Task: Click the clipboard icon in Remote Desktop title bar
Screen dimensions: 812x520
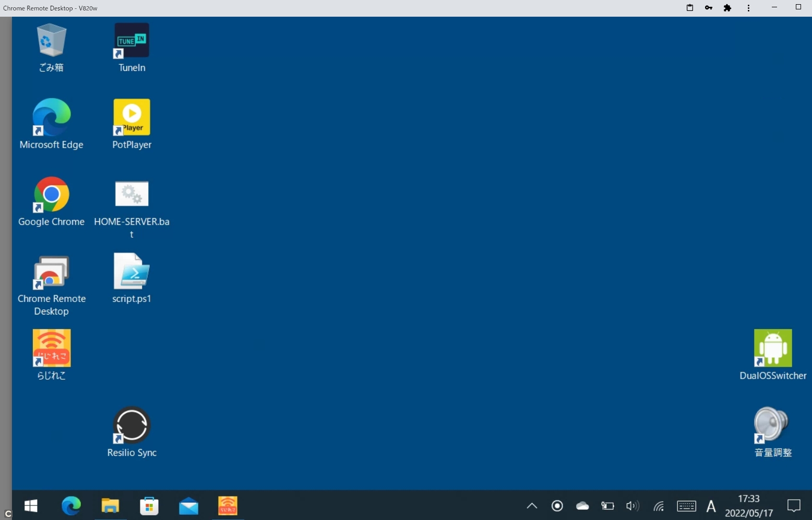Action: point(690,8)
